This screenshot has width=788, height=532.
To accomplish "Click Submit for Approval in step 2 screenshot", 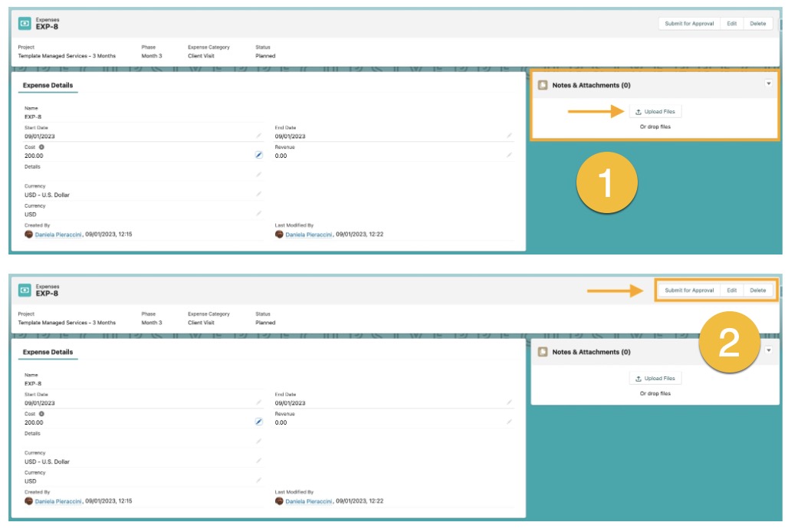I will pyautogui.click(x=689, y=291).
